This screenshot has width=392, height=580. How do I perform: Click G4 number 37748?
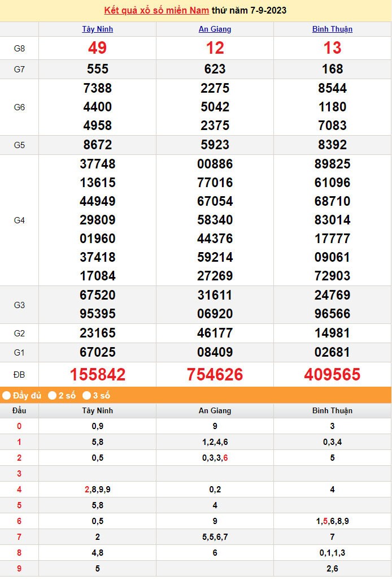[98, 164]
